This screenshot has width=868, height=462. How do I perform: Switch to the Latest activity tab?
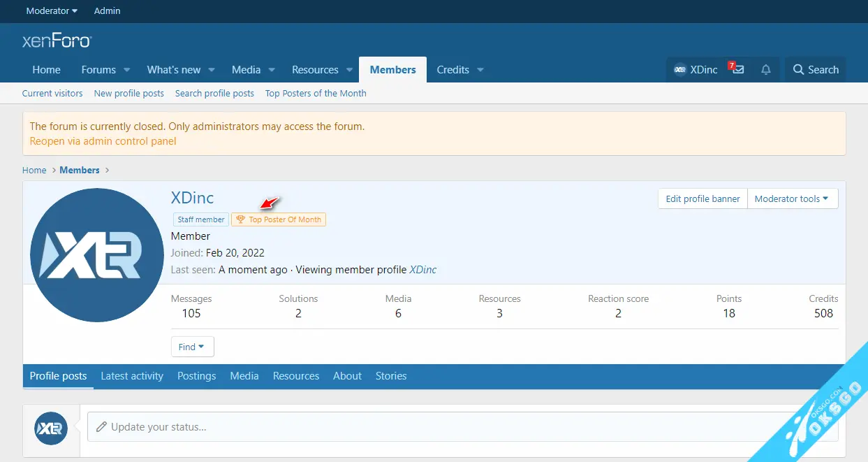(x=132, y=376)
